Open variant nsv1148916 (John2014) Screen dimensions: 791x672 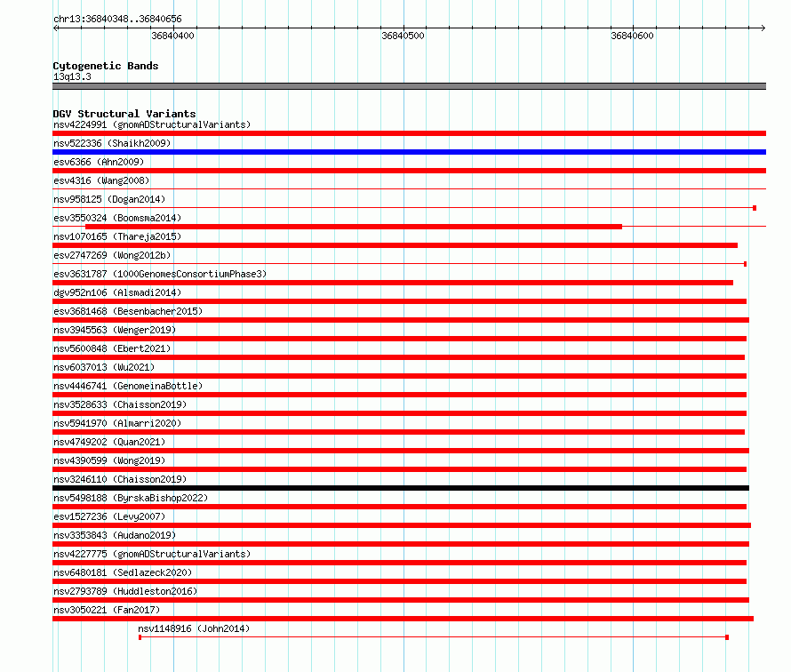tap(195, 628)
